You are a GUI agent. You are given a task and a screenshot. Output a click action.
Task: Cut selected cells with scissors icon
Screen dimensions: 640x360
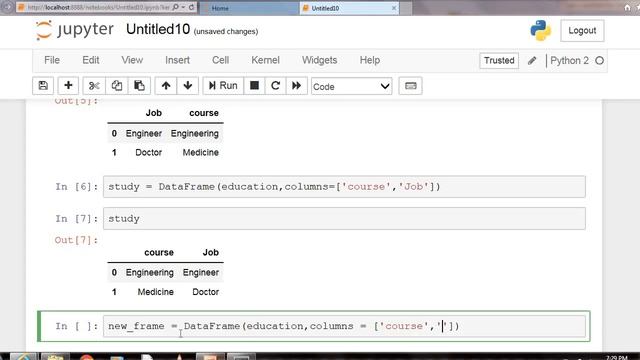[94, 86]
